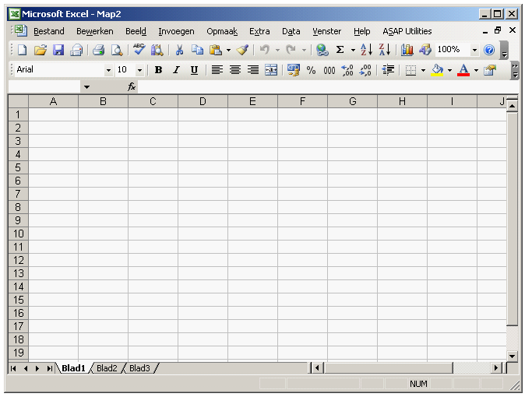Activate the format painter brush
The image size is (532, 404).
coord(242,50)
